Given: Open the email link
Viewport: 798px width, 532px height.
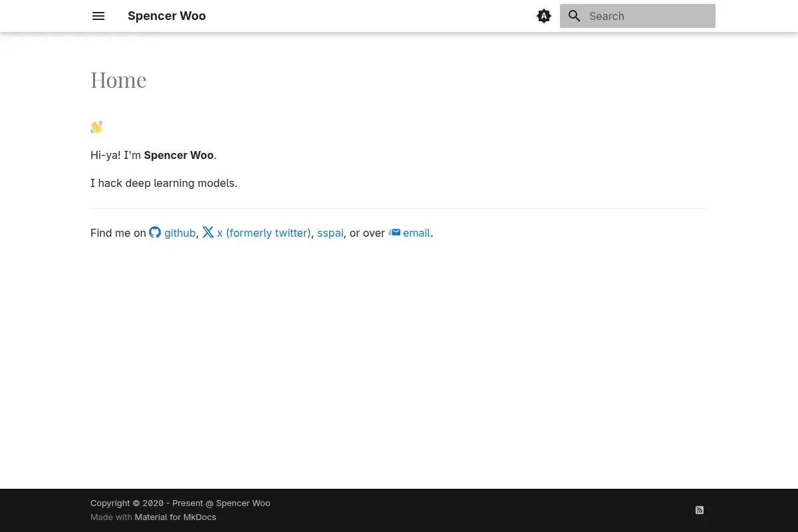Looking at the screenshot, I should coord(416,233).
